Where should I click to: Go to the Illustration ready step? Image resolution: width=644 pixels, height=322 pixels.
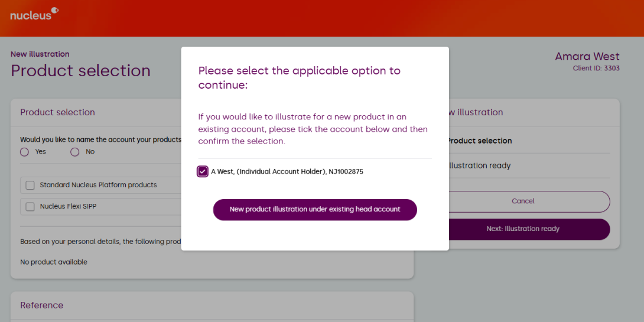[479, 166]
